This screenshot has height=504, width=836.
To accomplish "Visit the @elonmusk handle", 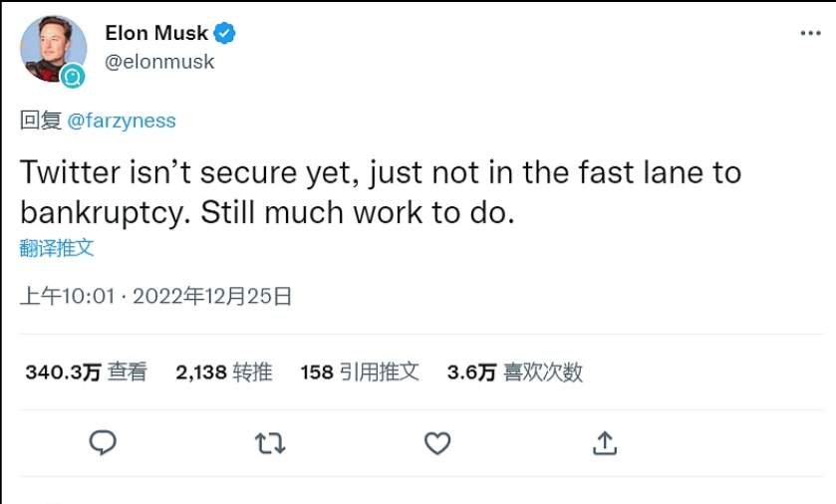I will coord(159,61).
